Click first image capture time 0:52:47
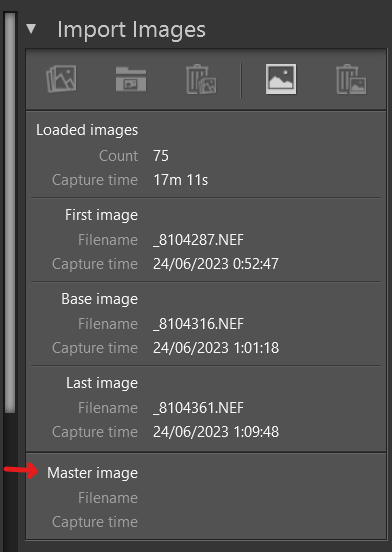 [x=216, y=264]
